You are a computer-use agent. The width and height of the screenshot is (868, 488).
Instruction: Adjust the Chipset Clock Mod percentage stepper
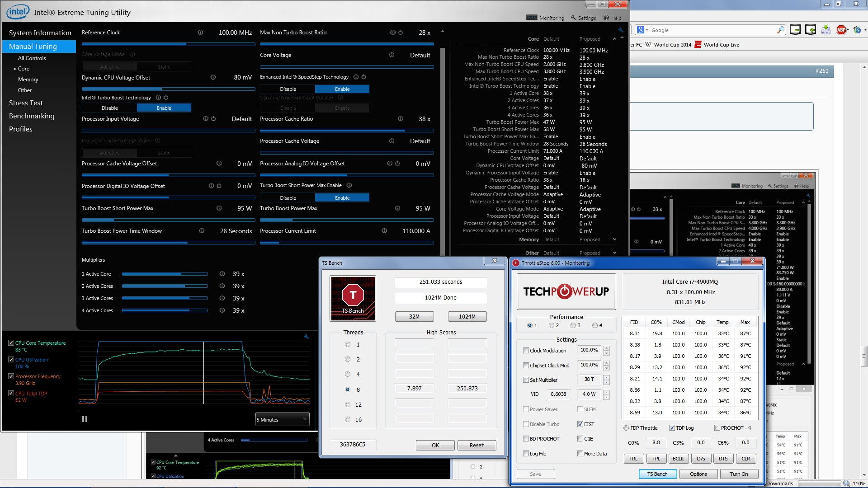(606, 365)
